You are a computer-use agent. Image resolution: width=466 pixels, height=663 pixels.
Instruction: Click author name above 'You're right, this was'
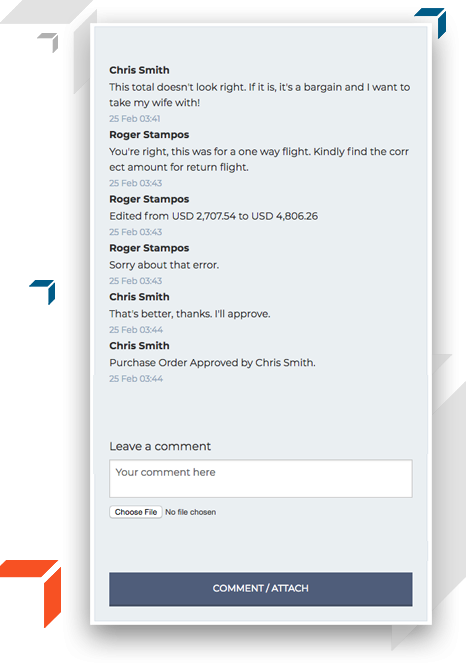149,135
